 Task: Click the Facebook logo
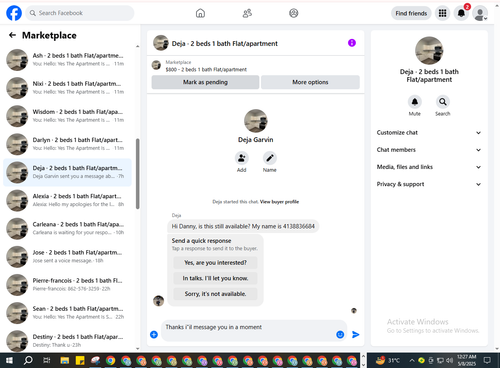point(14,13)
